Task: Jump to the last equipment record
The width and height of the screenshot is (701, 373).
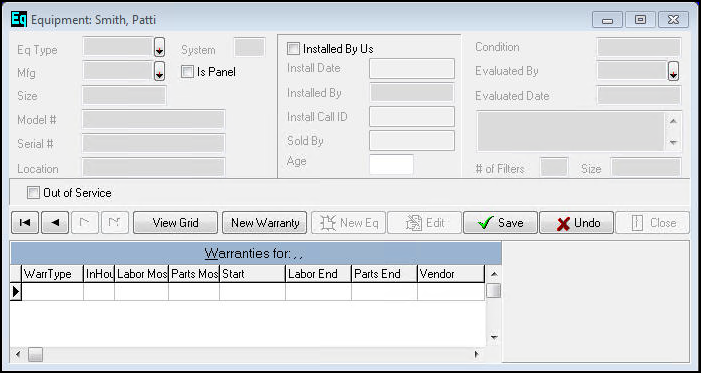Action: point(115,223)
